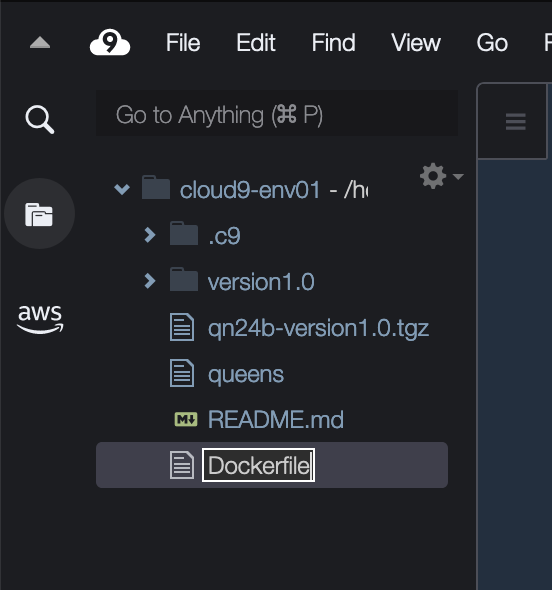The image size is (552, 590).
Task: Open the Find menu
Action: click(x=333, y=43)
